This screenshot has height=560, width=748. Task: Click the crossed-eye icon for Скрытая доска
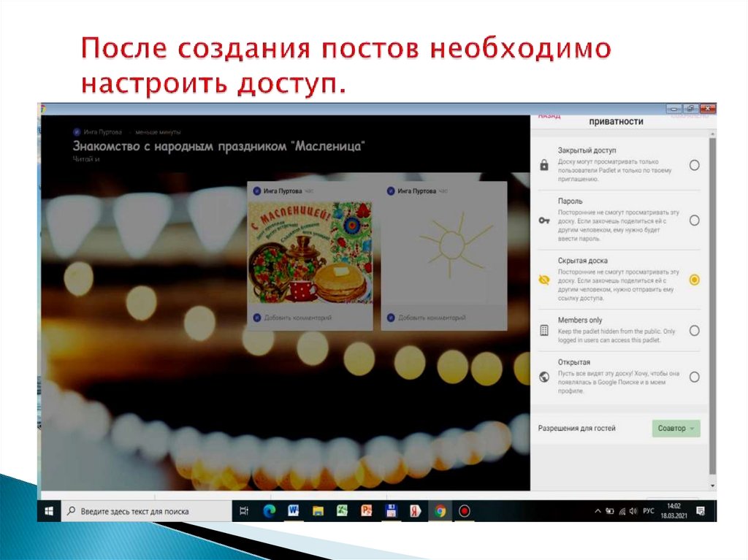pos(543,280)
